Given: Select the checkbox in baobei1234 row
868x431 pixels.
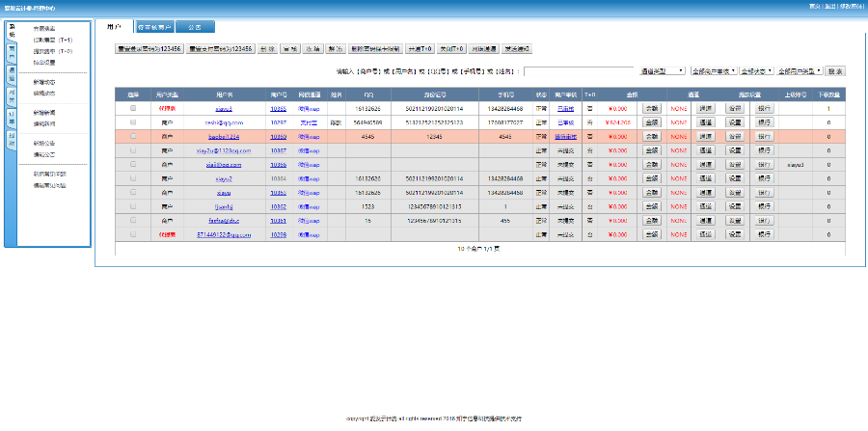Looking at the screenshot, I should (x=133, y=136).
